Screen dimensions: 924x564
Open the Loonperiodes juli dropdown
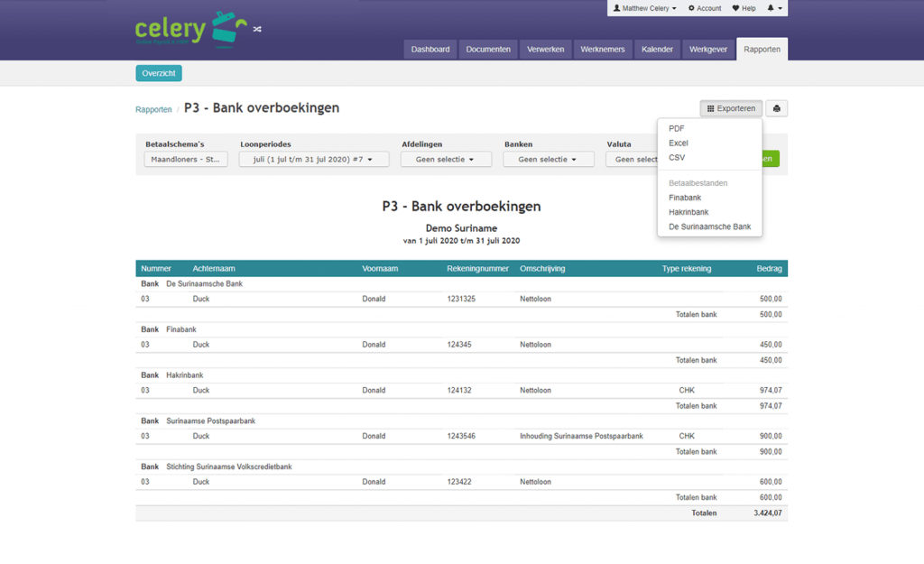click(313, 159)
